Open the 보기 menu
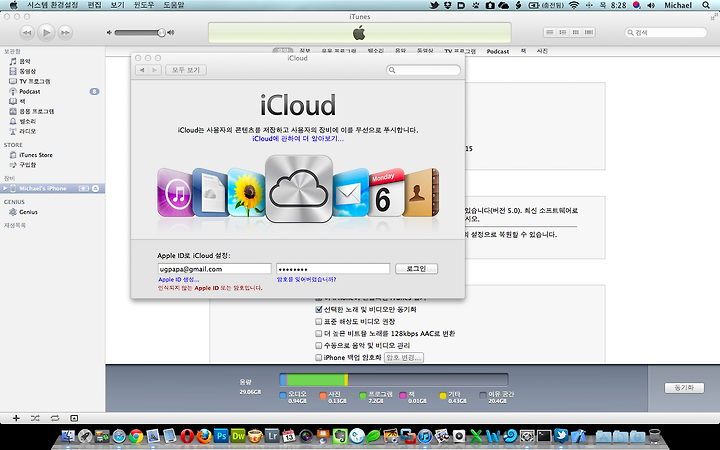This screenshot has height=450, width=720. (118, 5)
